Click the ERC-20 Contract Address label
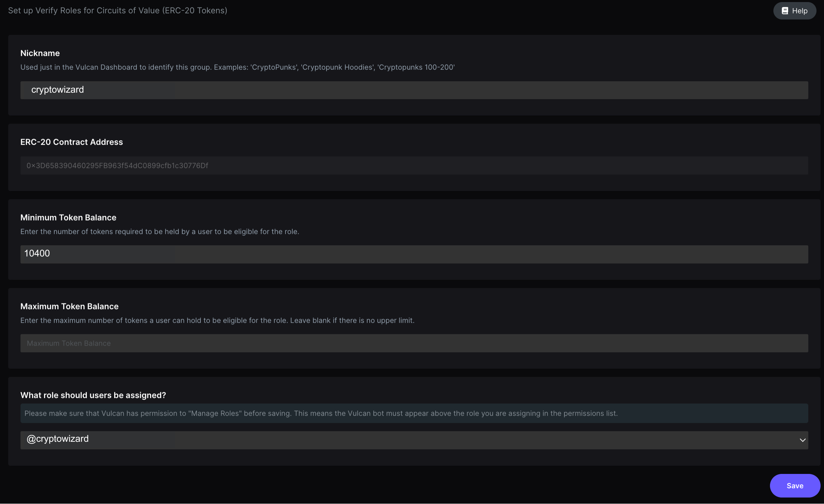The width and height of the screenshot is (824, 504). pyautogui.click(x=71, y=142)
